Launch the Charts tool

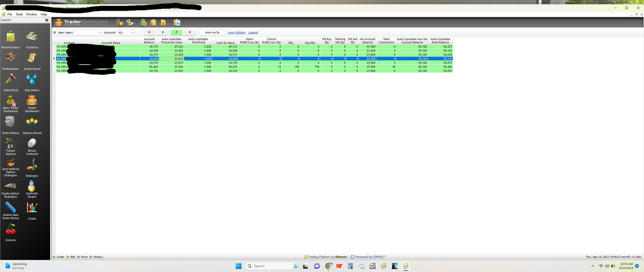tap(32, 211)
